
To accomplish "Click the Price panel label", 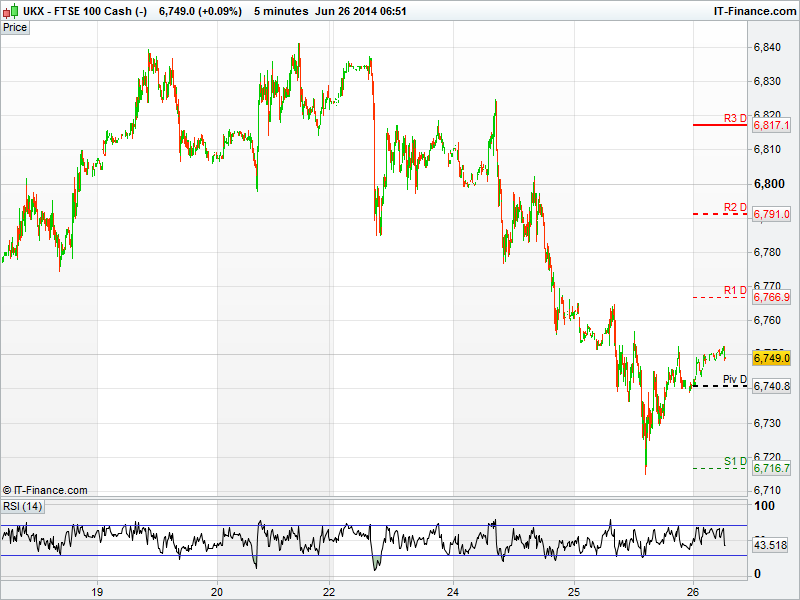I will (15, 27).
